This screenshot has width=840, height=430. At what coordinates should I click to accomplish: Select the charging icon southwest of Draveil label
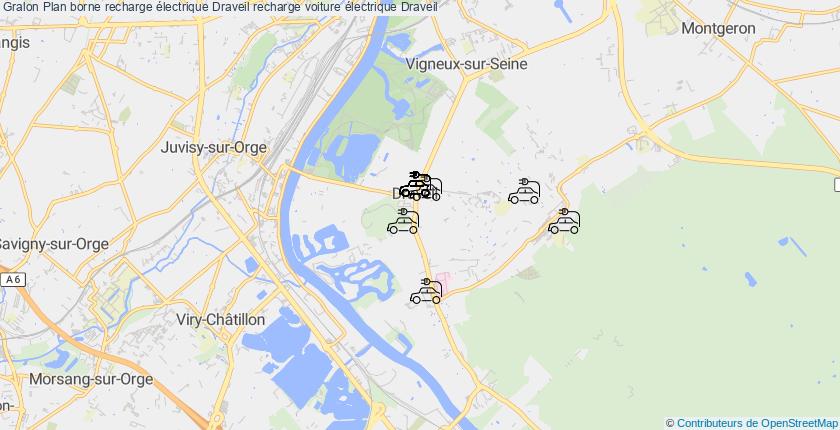pos(403,221)
